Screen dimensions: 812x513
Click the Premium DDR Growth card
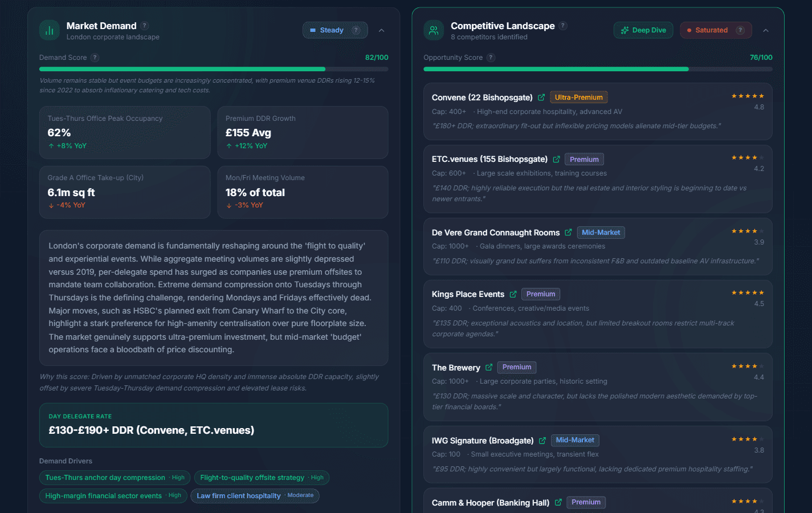click(303, 133)
